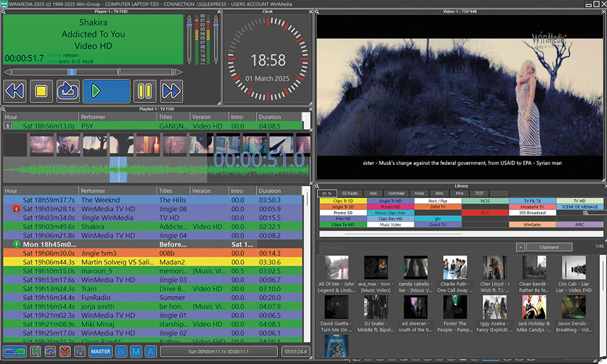Click the red X delete icon
607x364 pixels.
[64, 352]
